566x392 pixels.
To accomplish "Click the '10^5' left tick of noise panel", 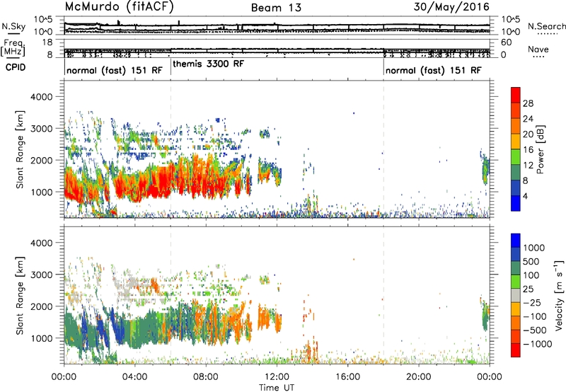I will [x=43, y=20].
